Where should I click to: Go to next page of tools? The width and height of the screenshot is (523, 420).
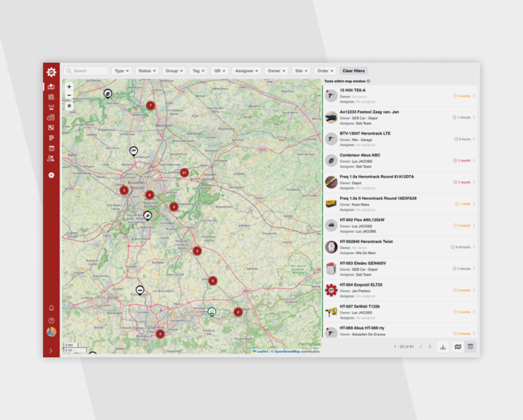tap(430, 347)
